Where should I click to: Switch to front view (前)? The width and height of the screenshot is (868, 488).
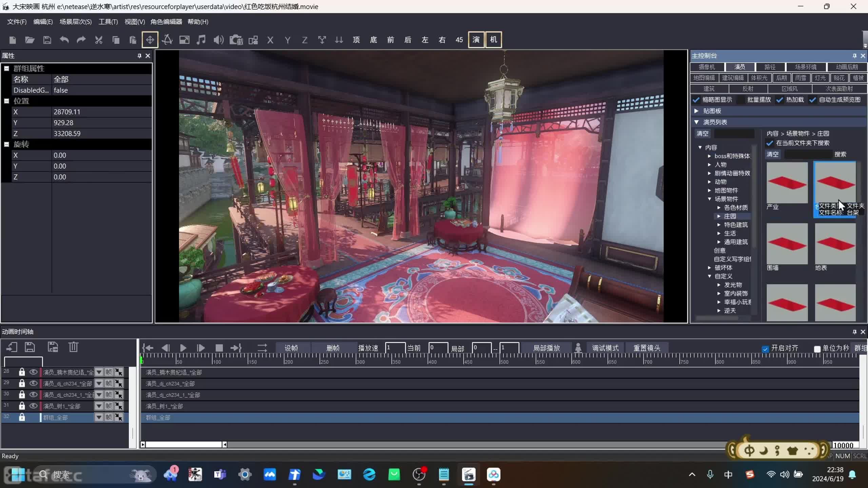click(391, 40)
